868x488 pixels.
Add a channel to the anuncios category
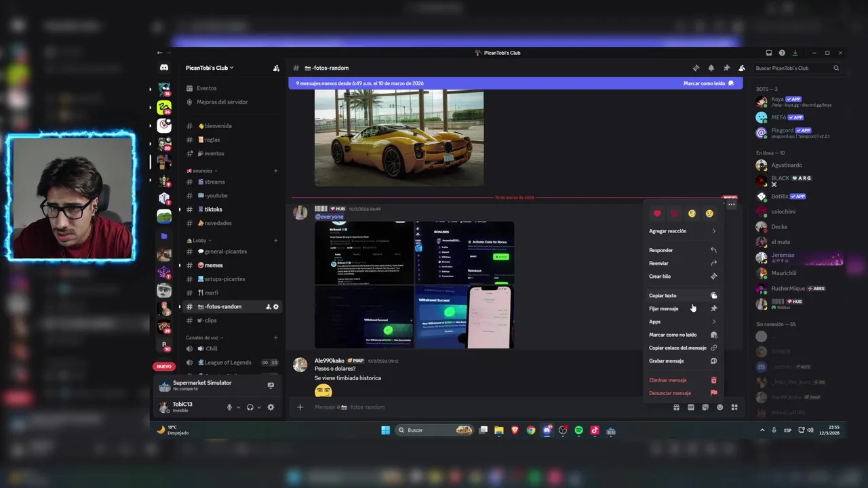276,171
